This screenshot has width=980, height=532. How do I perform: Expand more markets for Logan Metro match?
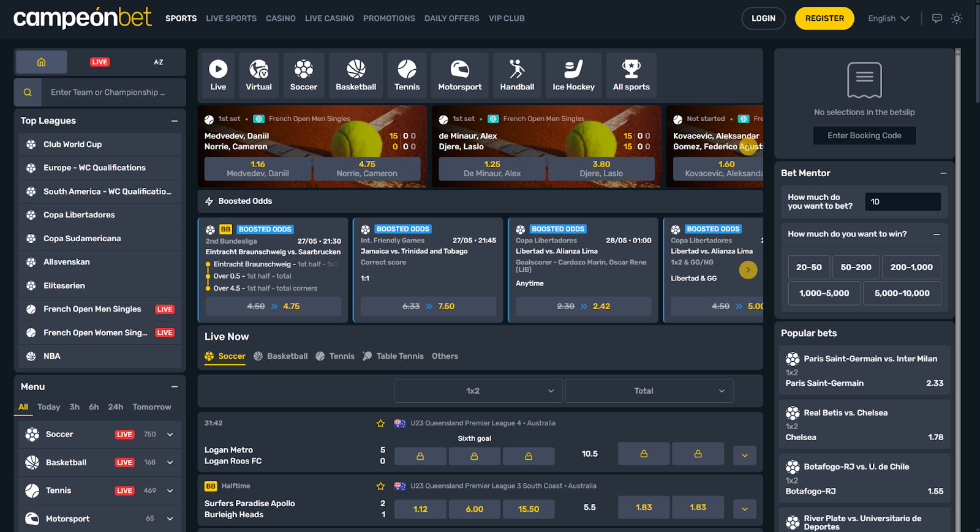745,455
